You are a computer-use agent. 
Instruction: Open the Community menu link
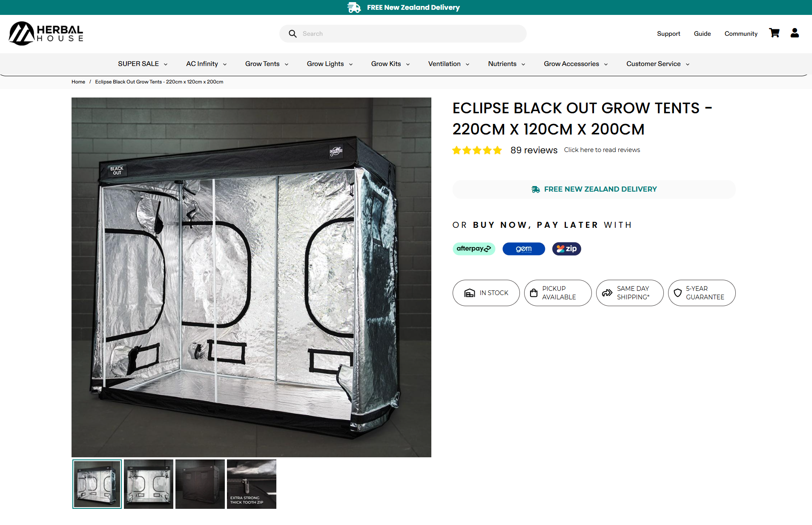[x=741, y=34]
